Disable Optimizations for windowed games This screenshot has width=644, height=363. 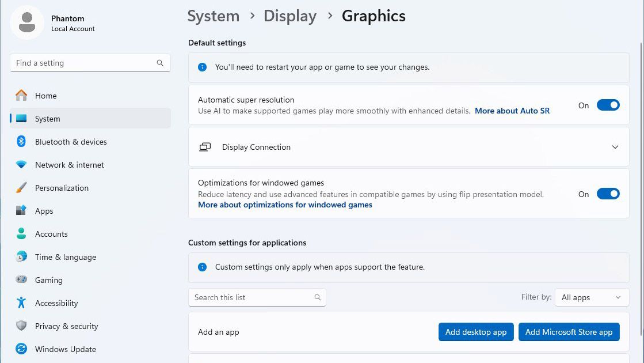(608, 194)
